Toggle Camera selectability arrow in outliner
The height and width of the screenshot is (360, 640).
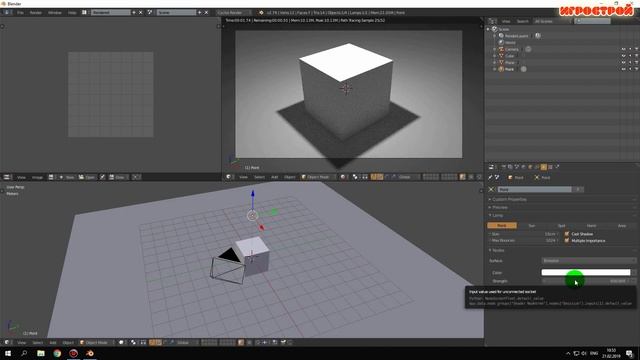[630, 49]
